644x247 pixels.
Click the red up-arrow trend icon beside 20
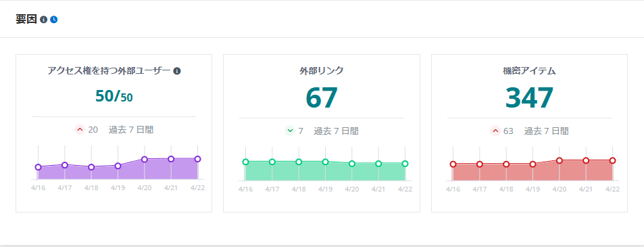click(80, 130)
